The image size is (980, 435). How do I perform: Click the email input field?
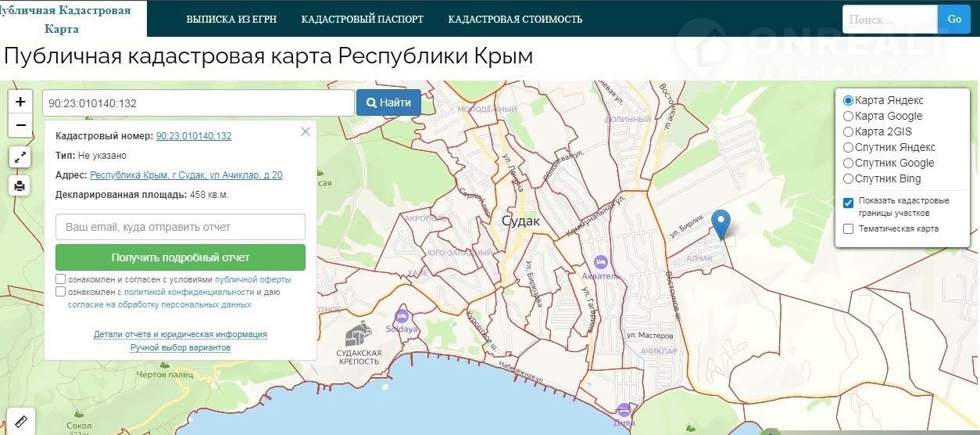[x=181, y=227]
